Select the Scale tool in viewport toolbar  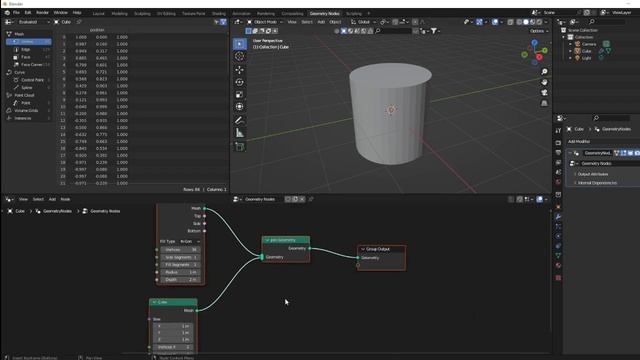point(240,94)
